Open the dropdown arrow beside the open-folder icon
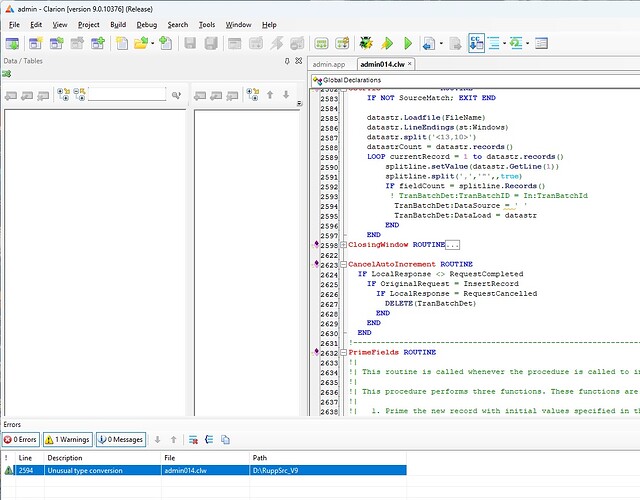The width and height of the screenshot is (640, 500). pos(153,43)
